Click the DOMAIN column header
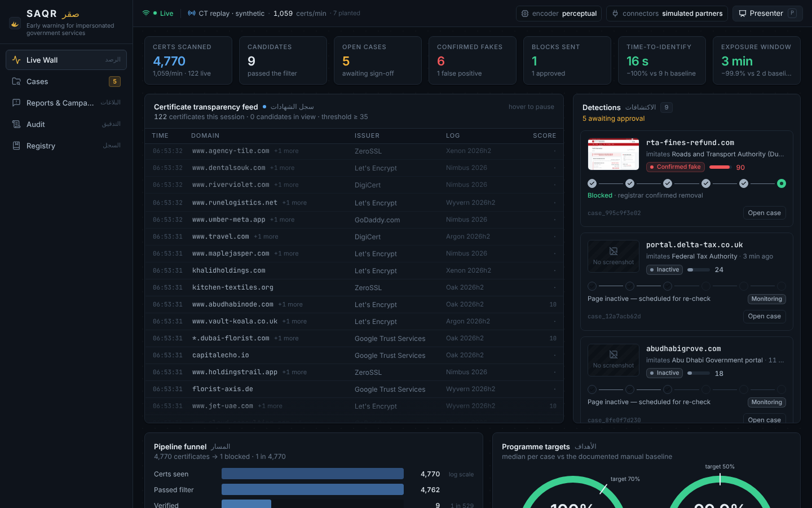812x508 pixels. [x=205, y=135]
